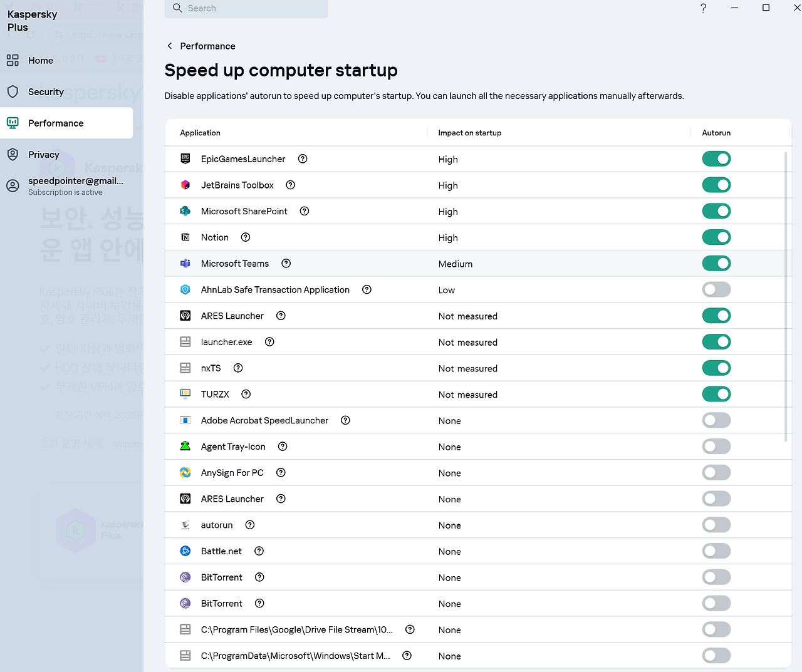Open the Security section
Image resolution: width=802 pixels, height=672 pixels.
(66, 91)
